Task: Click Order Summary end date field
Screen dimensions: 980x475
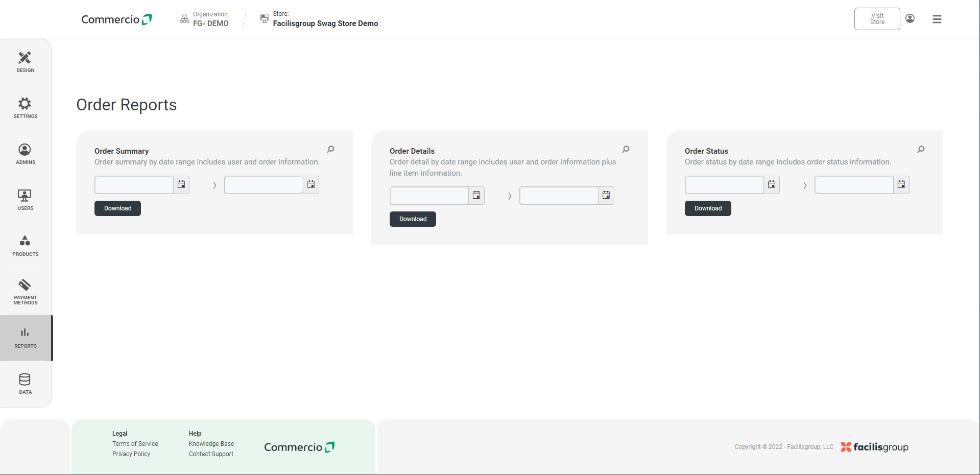Action: pos(264,185)
